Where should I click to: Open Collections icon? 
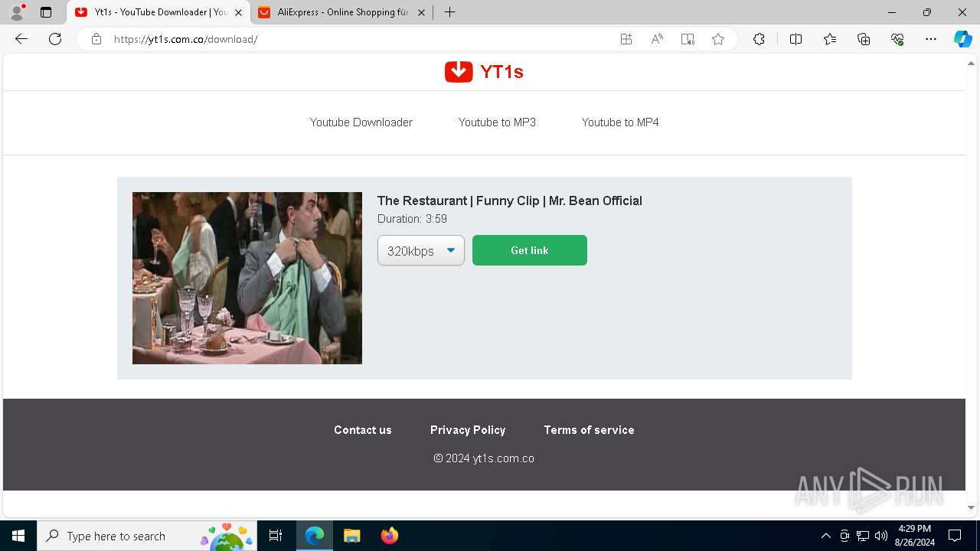pos(864,39)
